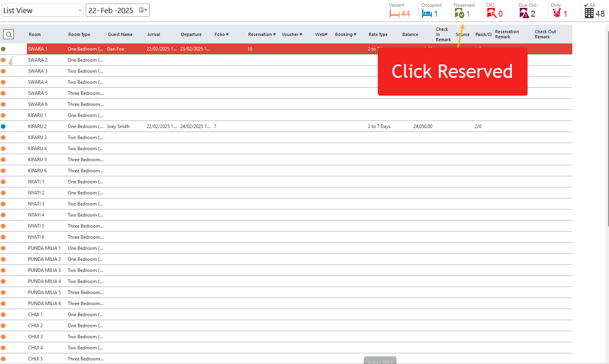The width and height of the screenshot is (609, 364).
Task: Click the broom icon beside SWARA 2
Action: [x=11, y=60]
